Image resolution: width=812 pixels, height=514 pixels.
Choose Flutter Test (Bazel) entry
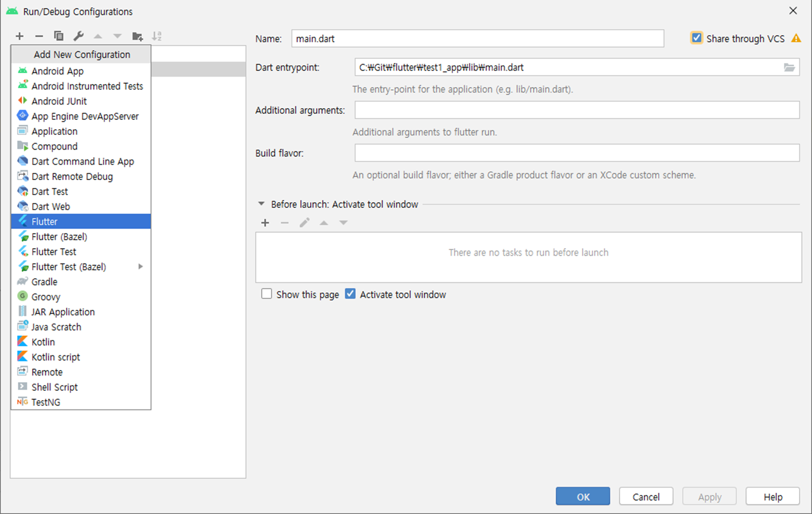[81, 266]
